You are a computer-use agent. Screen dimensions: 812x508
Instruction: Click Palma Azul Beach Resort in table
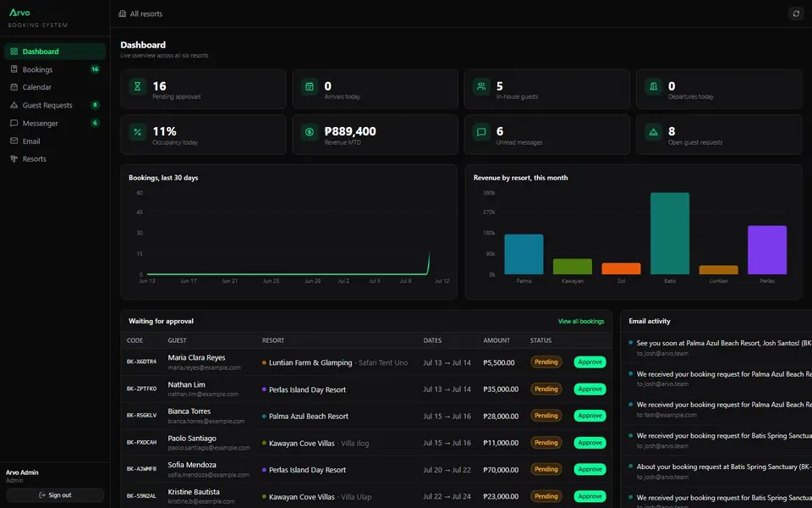(x=309, y=417)
